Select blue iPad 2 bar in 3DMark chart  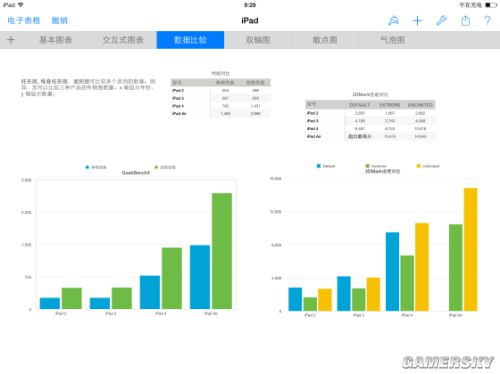click(x=295, y=299)
